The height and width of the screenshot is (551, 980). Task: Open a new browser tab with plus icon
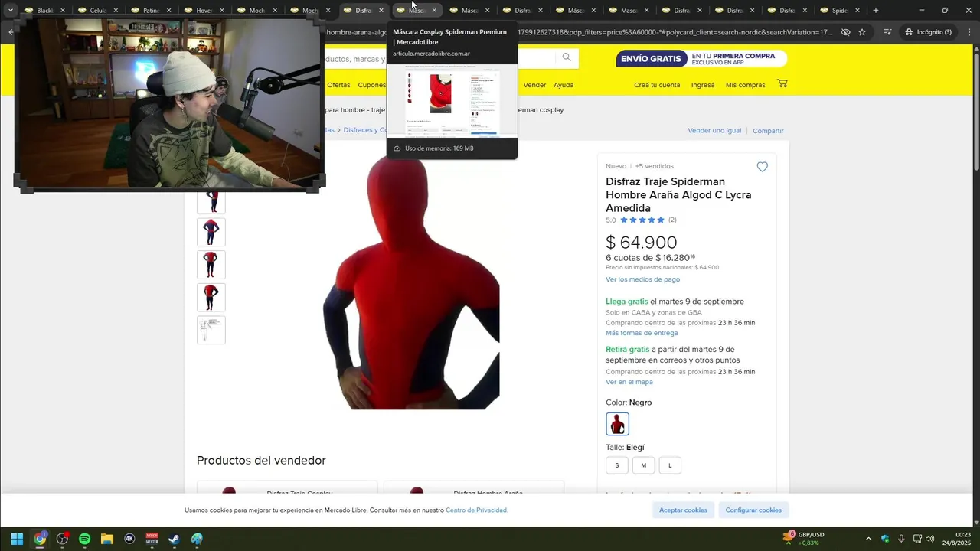pyautogui.click(x=876, y=11)
